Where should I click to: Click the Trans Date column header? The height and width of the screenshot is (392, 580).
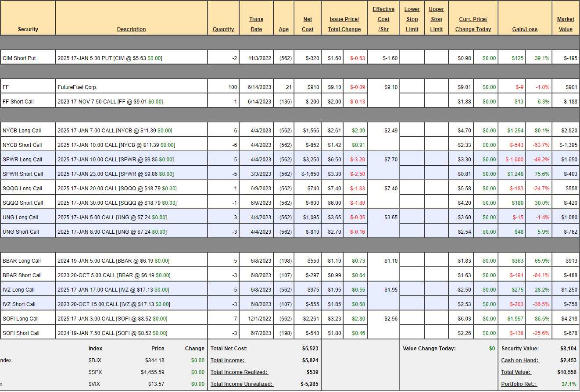256,24
